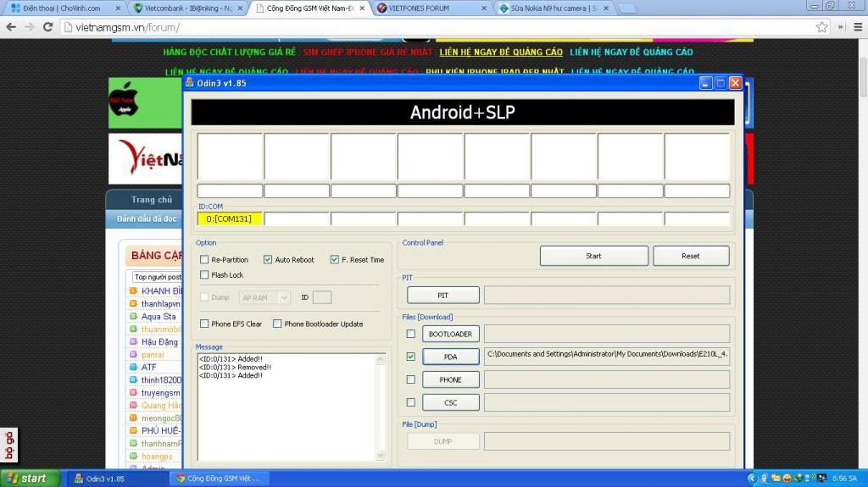The width and height of the screenshot is (868, 487).
Task: Enable Phone Bootloader Update checkbox
Action: [x=277, y=324]
